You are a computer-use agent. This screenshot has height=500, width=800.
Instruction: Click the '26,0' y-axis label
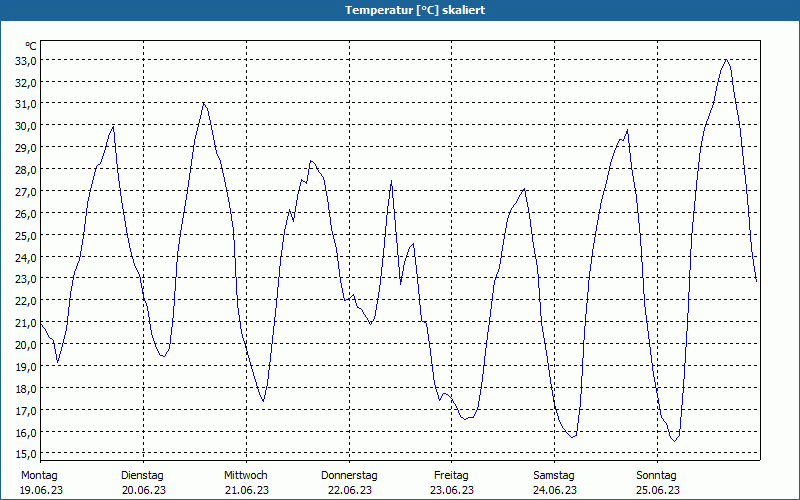[26, 214]
